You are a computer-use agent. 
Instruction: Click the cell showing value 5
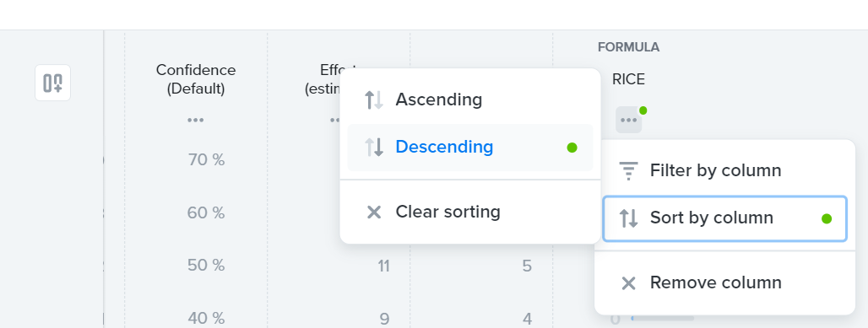(527, 266)
